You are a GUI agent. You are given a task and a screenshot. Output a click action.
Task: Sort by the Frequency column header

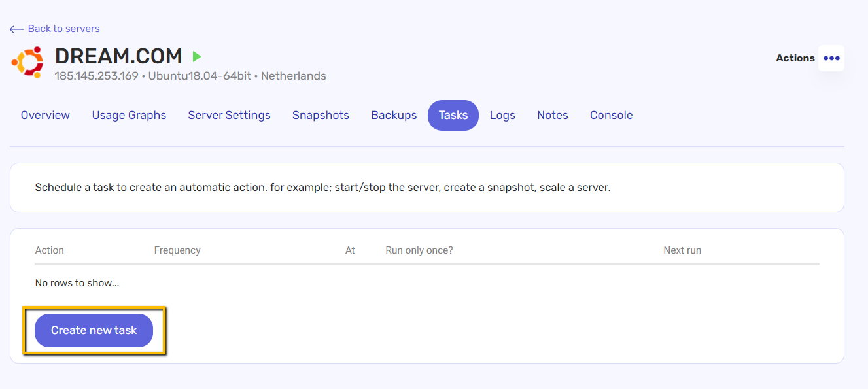(177, 250)
